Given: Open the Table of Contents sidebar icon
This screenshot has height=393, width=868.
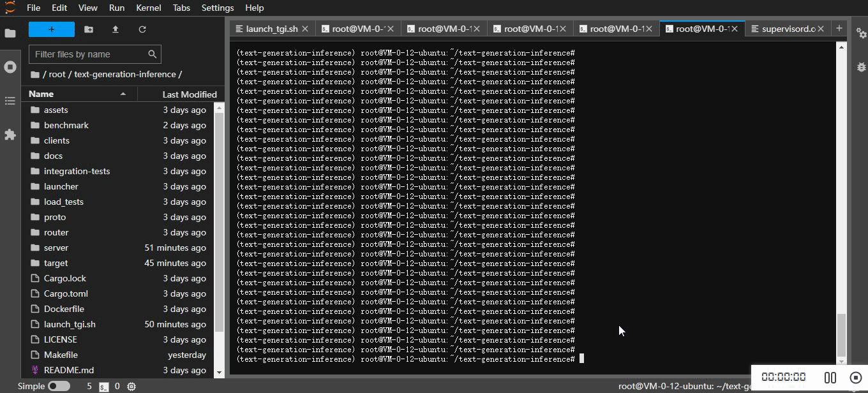Looking at the screenshot, I should 10,101.
